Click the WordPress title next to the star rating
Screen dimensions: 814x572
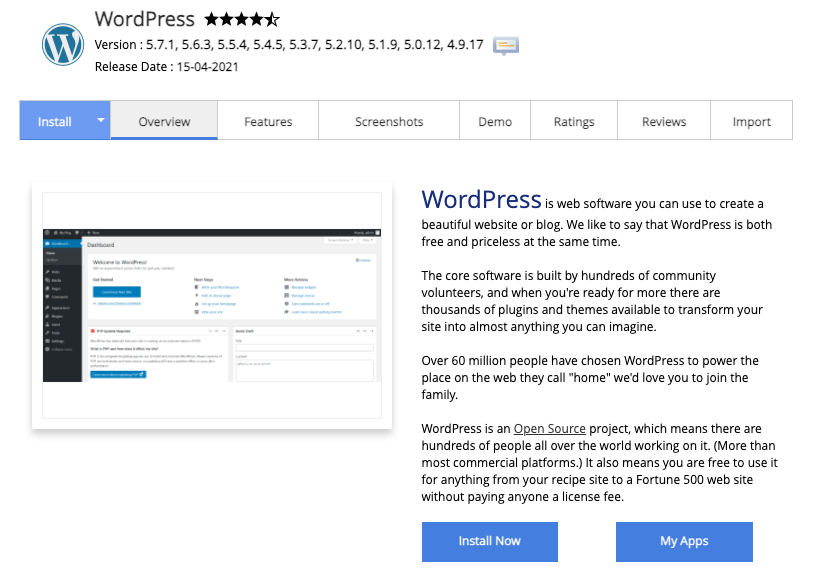(145, 19)
